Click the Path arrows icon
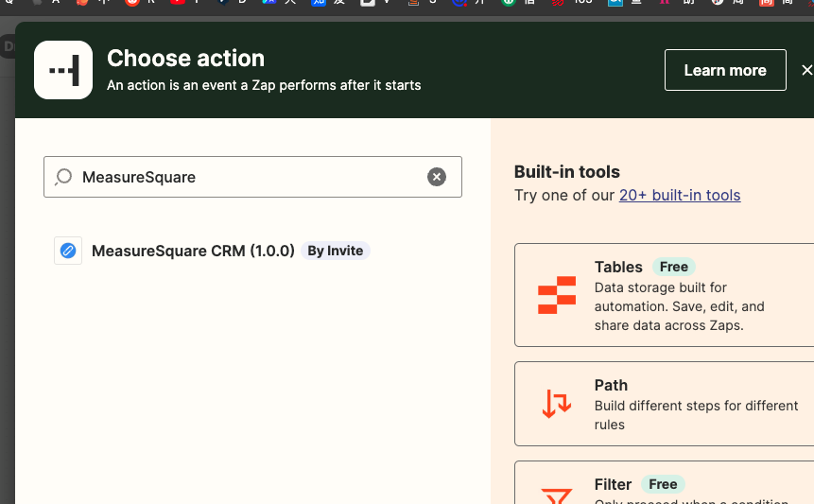 (x=557, y=404)
